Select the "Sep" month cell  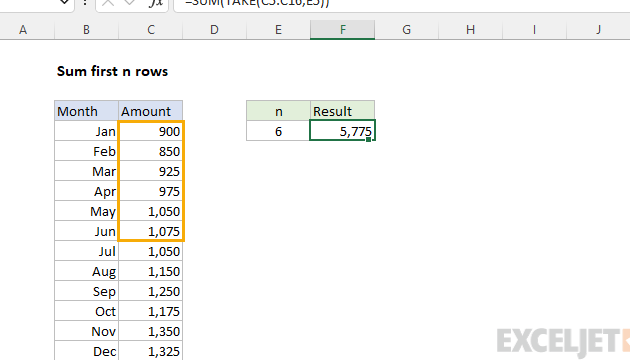(x=86, y=291)
